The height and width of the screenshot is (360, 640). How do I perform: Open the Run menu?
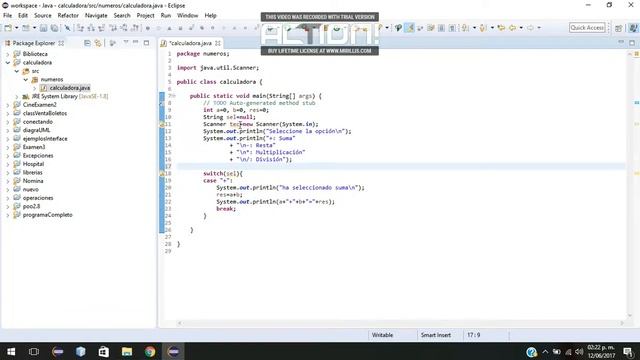(166, 16)
